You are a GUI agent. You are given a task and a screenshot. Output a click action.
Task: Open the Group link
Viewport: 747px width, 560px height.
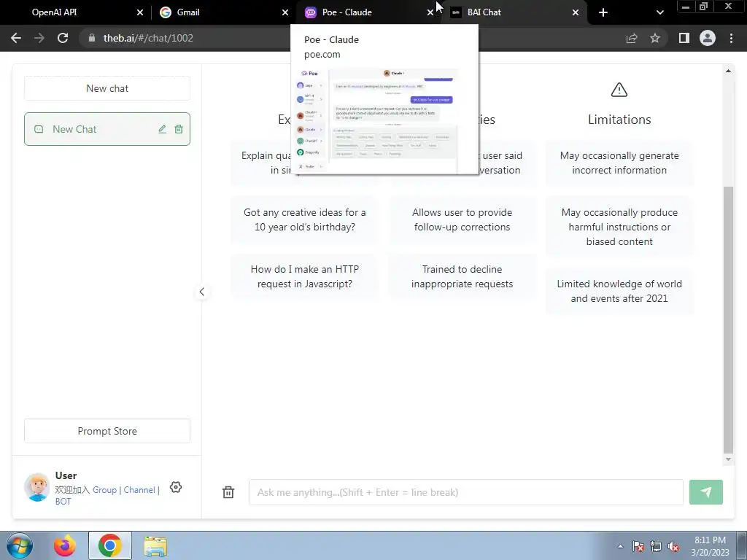coord(104,490)
